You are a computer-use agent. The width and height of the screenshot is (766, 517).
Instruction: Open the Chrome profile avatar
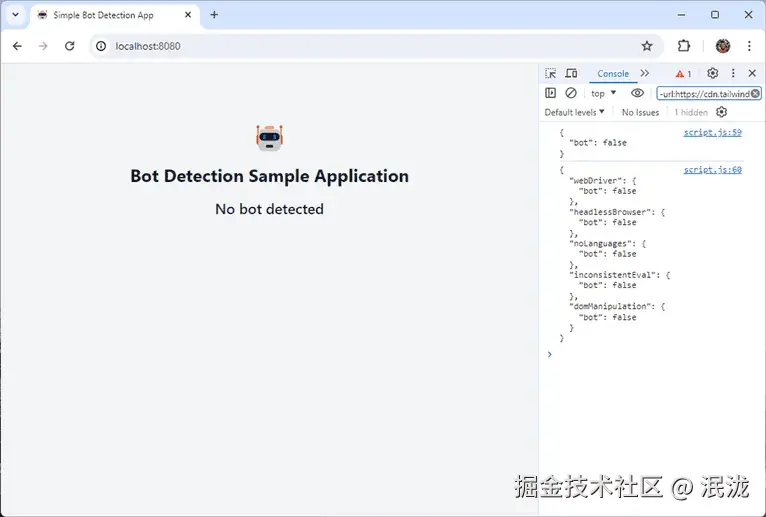coord(723,46)
